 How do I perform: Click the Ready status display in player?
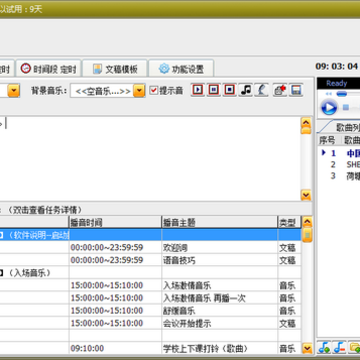coord(337,83)
